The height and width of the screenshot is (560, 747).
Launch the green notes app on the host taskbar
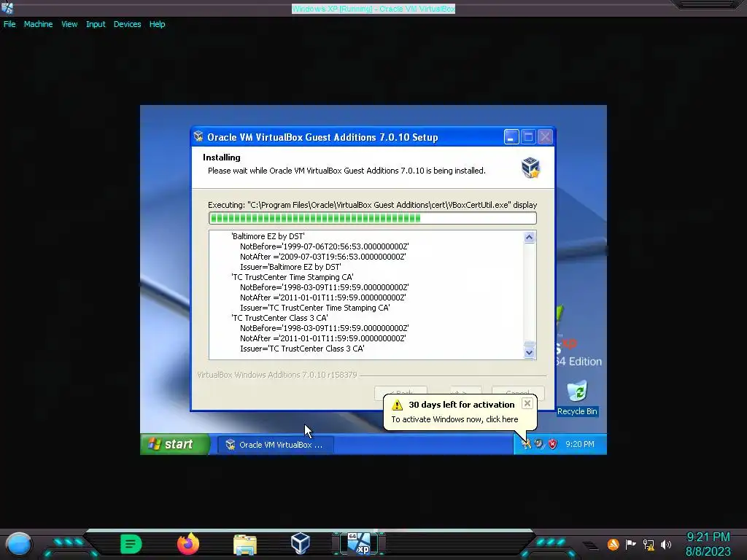click(131, 544)
